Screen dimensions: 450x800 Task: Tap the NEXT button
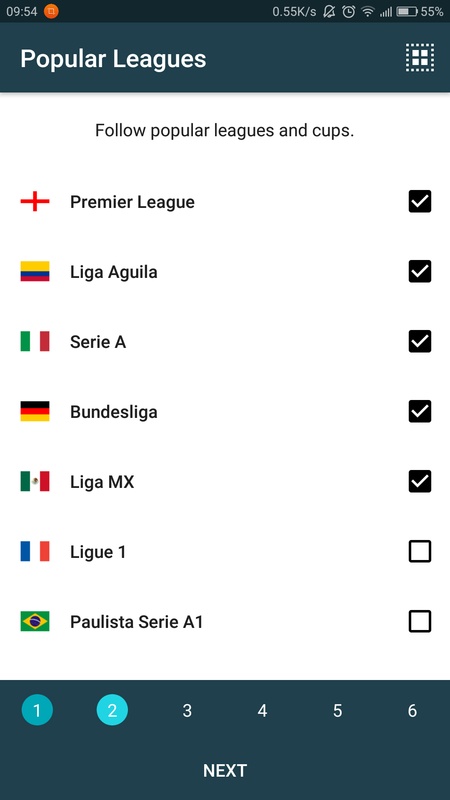[225, 770]
